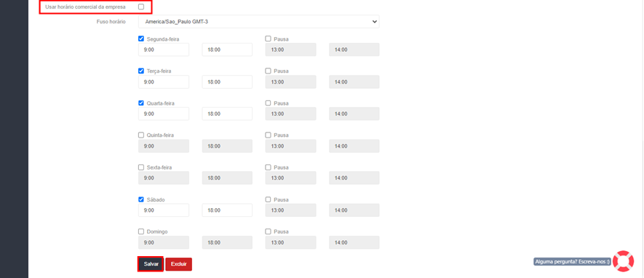Screen dimensions: 644x278
Task: Click Terça-feira pause start 13:00 field
Action: point(291,82)
